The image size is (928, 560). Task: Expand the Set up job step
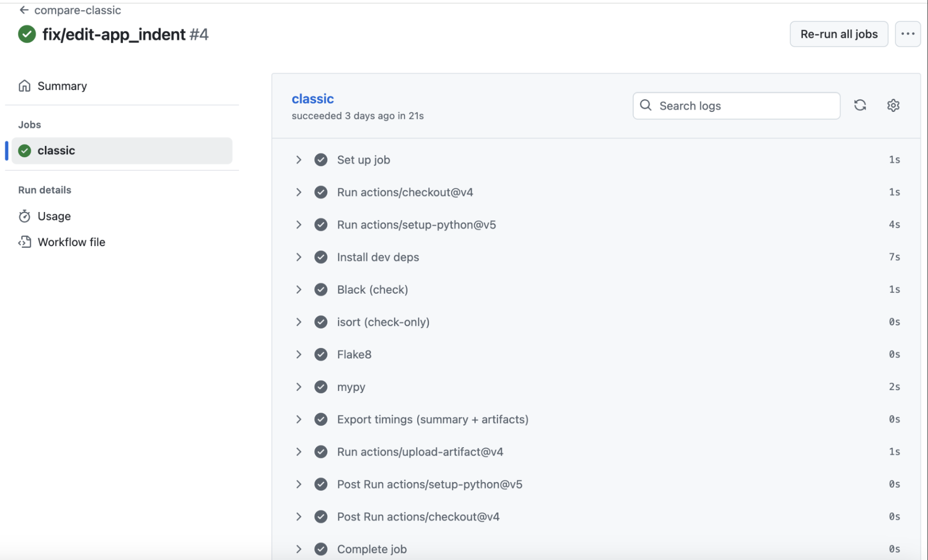[x=299, y=160]
